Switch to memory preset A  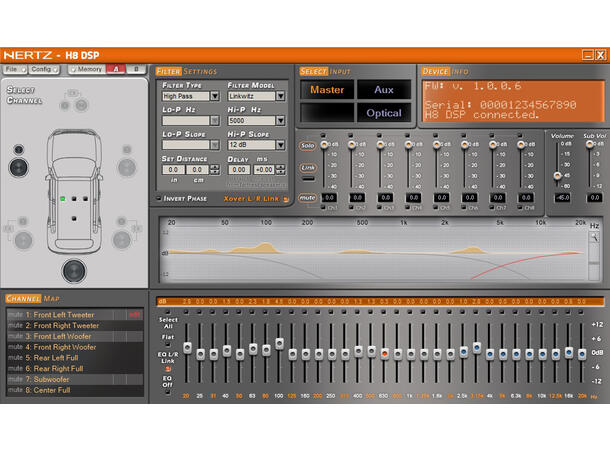[x=116, y=69]
